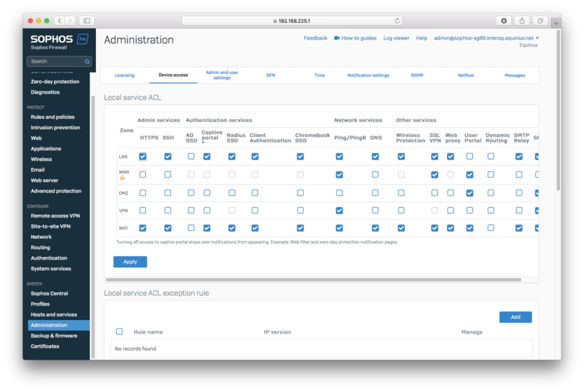Open the SNMP tab

click(x=417, y=75)
